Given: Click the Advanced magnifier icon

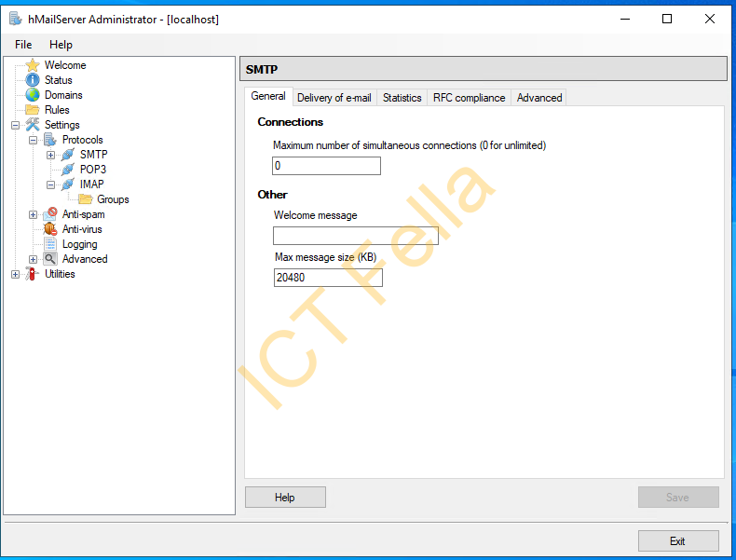Looking at the screenshot, I should pyautogui.click(x=50, y=259).
